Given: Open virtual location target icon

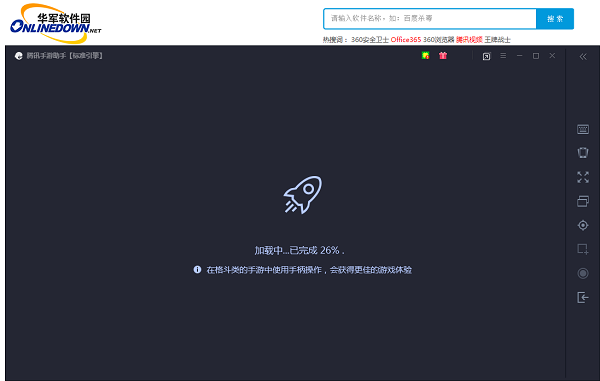Looking at the screenshot, I should click(583, 225).
